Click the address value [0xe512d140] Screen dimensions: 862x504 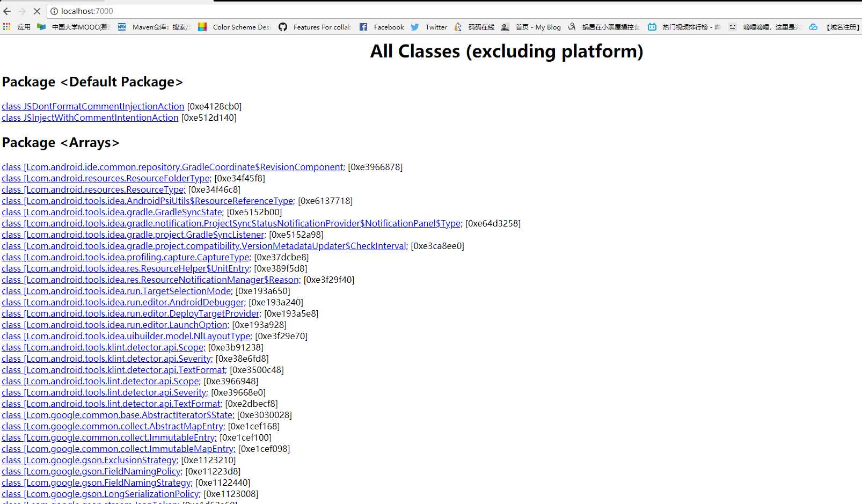209,118
